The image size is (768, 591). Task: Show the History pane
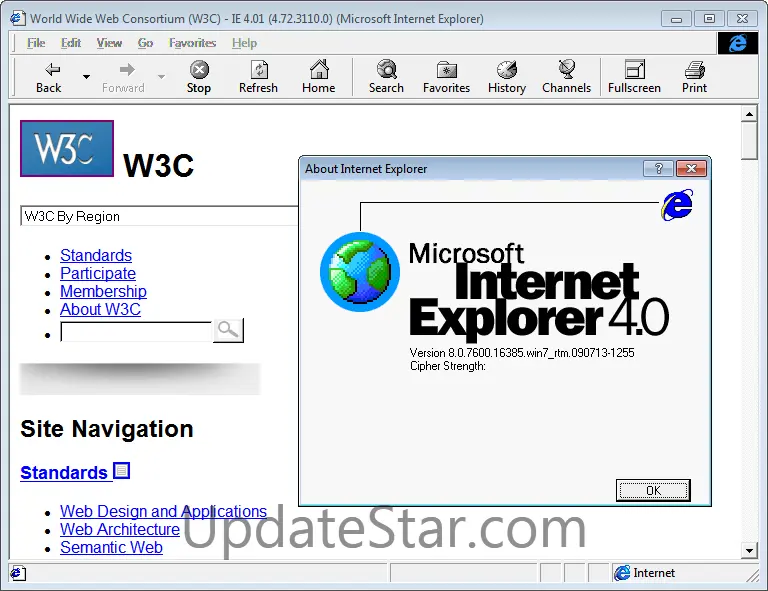click(x=506, y=77)
